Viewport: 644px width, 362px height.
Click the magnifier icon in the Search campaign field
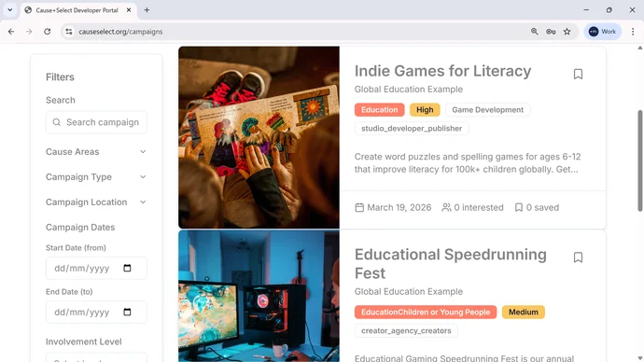57,122
